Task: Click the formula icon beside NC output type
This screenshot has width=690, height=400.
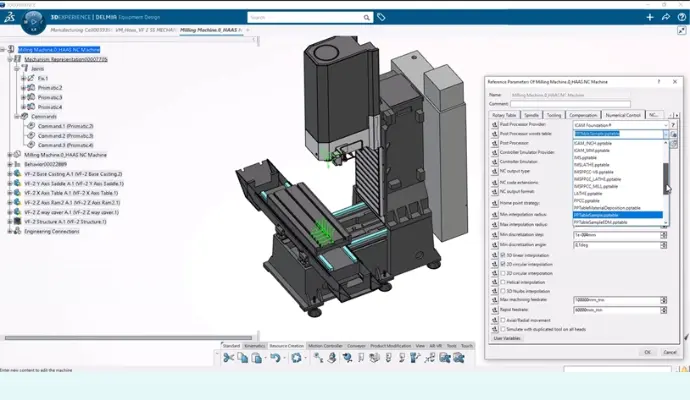Action: tap(494, 171)
